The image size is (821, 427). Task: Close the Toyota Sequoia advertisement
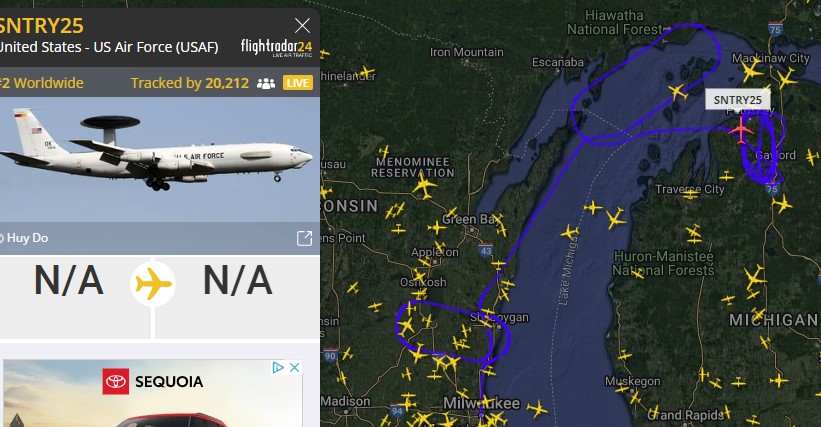point(295,367)
